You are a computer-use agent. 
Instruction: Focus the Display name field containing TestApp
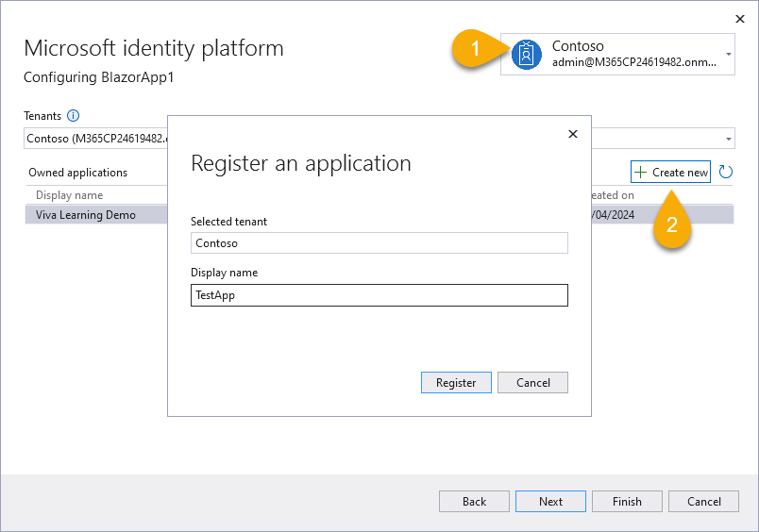click(x=379, y=295)
